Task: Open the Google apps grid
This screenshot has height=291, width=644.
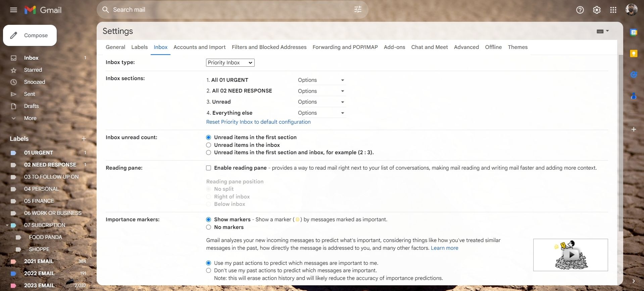Action: (613, 10)
